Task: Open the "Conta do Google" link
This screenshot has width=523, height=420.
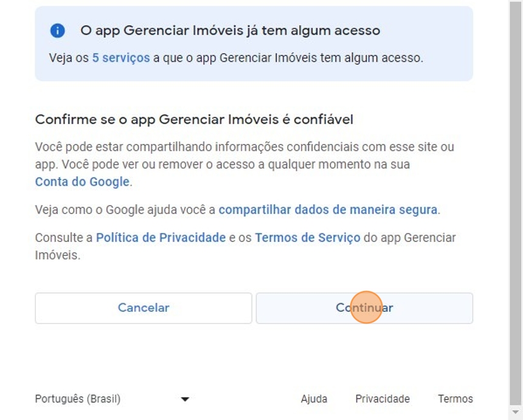Action: (82, 182)
